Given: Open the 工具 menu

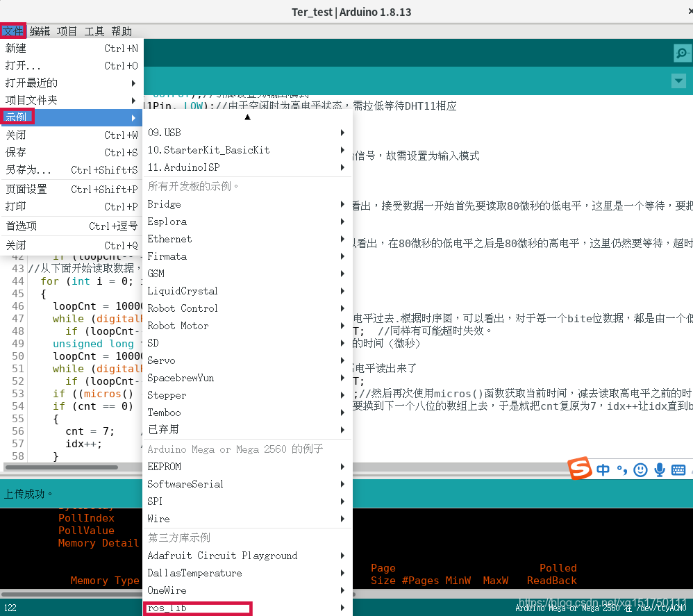Looking at the screenshot, I should coord(94,31).
